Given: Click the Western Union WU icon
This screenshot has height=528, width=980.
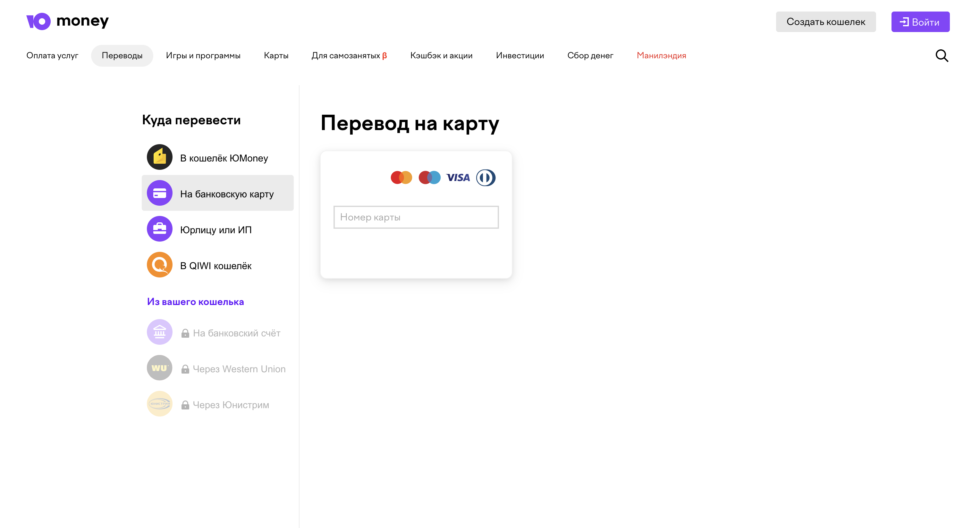Looking at the screenshot, I should pyautogui.click(x=159, y=368).
